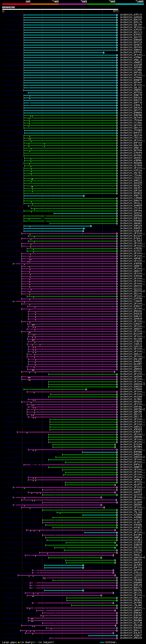Select the UniRef100_Q96GS6-4 label
The image size is (146, 644).
(132, 557)
